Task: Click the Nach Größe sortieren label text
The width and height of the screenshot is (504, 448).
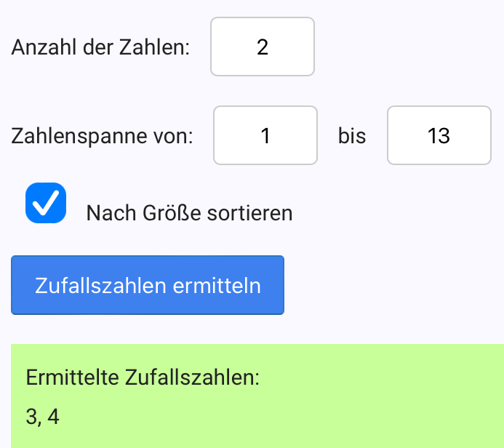Action: [189, 213]
